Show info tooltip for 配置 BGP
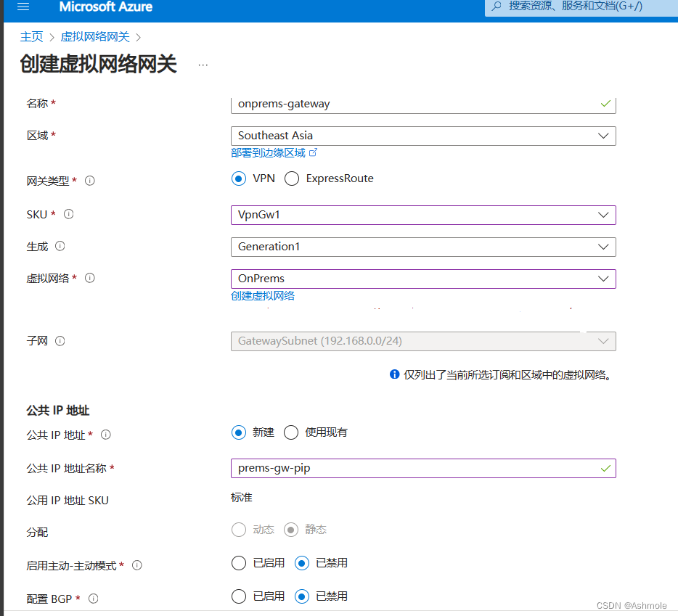The image size is (678, 616). 94,599
